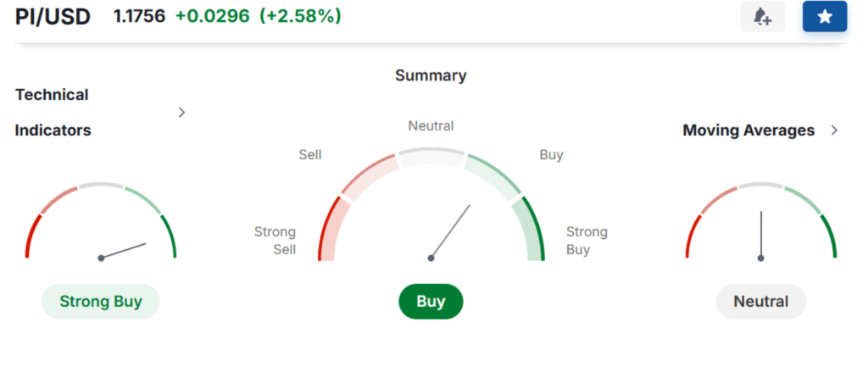Screen dimensions: 868x383
Task: Click the Summary heading
Action: click(x=431, y=75)
